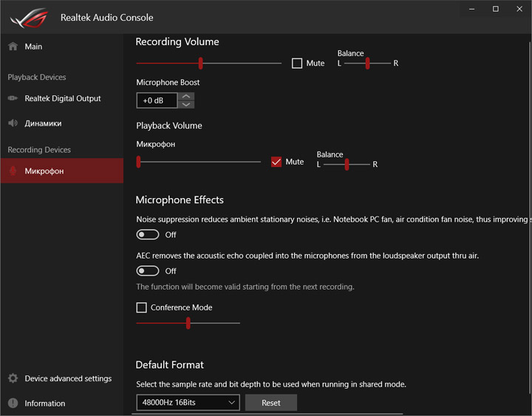Screen dimensions: 532x416
Task: Click the Main home icon
Action: 13,47
